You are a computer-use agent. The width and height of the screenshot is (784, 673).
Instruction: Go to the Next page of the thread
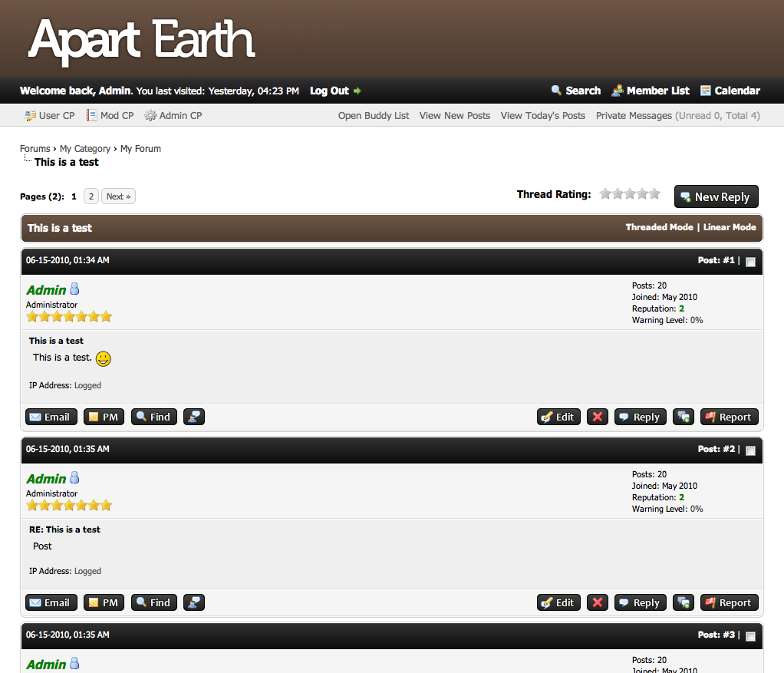pos(118,196)
